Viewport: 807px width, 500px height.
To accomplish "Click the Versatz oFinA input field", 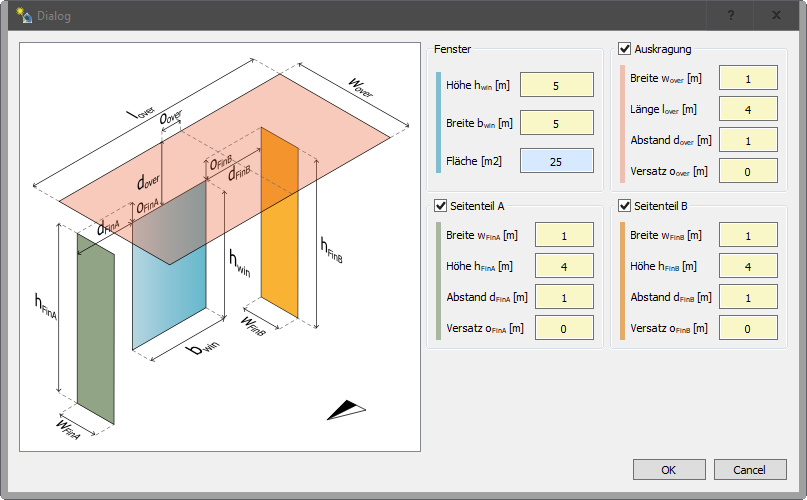I will pyautogui.click(x=564, y=328).
